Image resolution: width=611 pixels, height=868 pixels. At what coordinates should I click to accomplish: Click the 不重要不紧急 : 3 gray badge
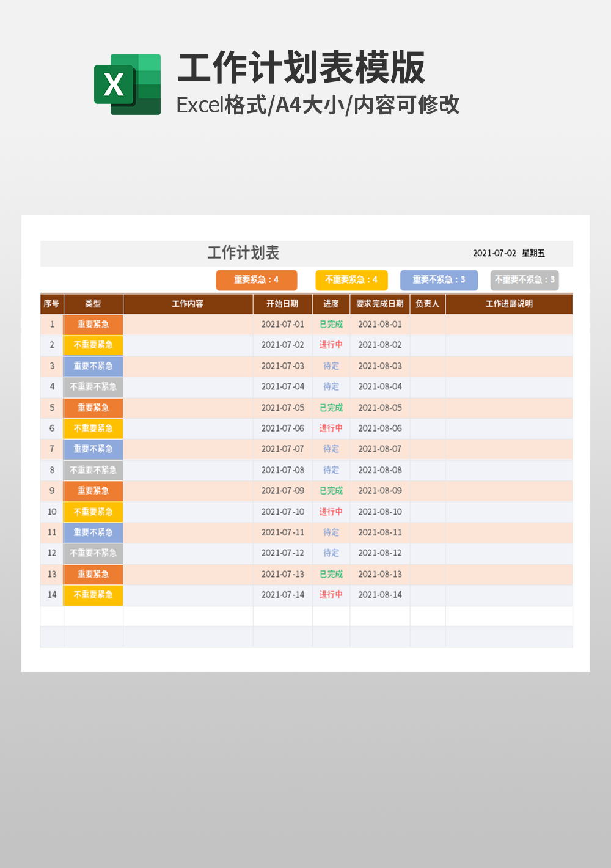click(525, 280)
